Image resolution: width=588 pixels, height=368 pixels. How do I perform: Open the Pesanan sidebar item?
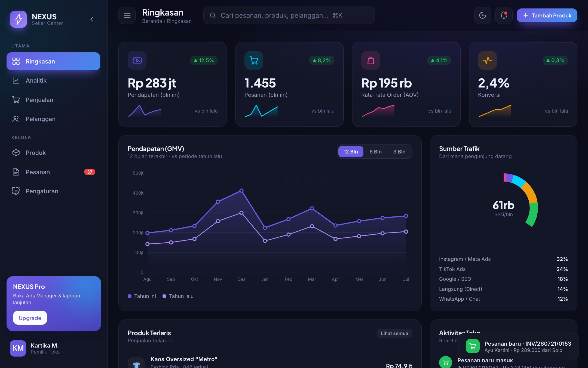[53, 172]
